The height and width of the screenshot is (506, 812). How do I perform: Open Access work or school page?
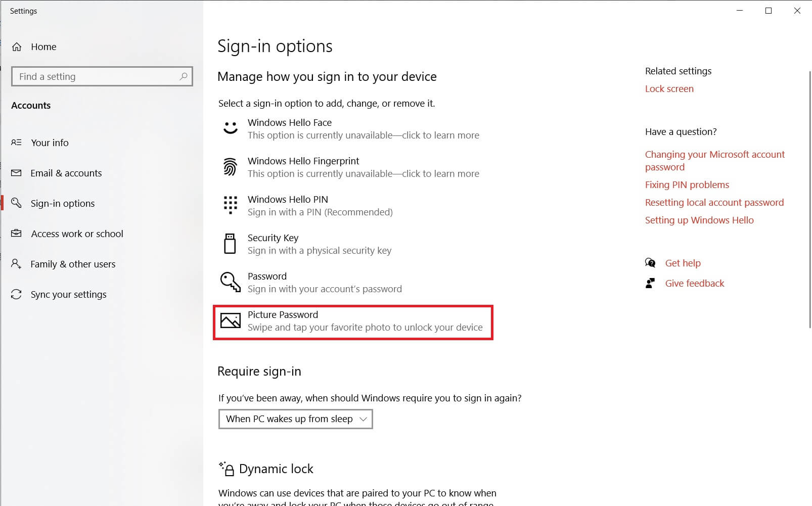pos(77,234)
